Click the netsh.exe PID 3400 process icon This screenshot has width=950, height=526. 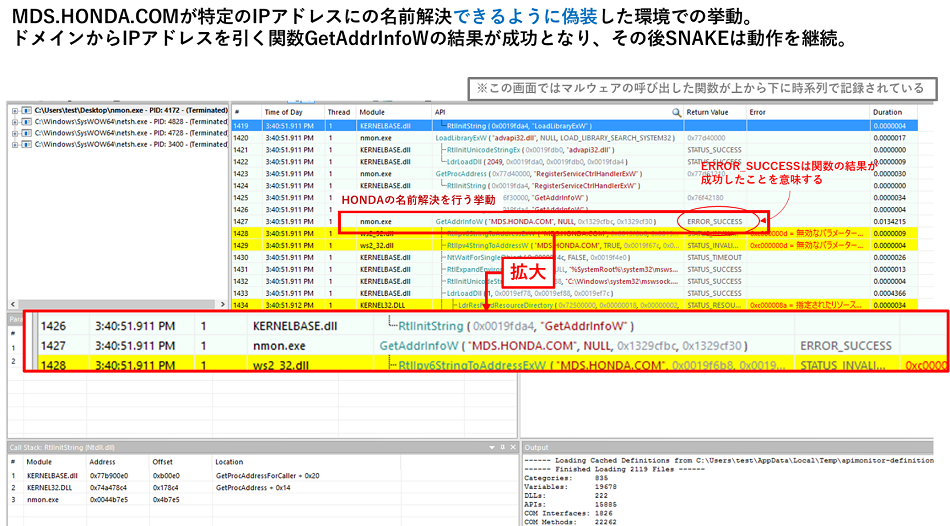[x=26, y=145]
